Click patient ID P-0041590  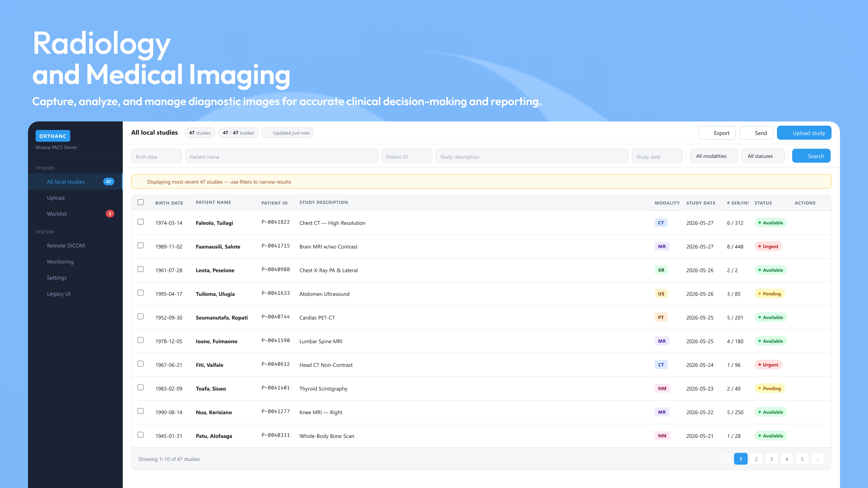click(276, 341)
